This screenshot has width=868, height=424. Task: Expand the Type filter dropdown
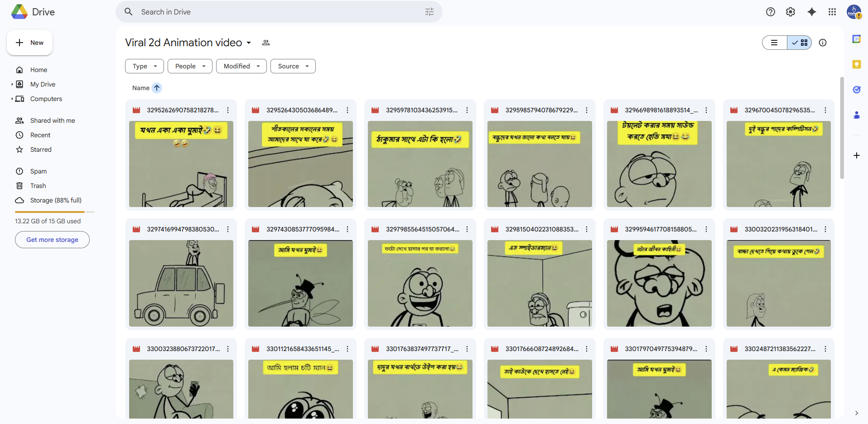click(145, 66)
